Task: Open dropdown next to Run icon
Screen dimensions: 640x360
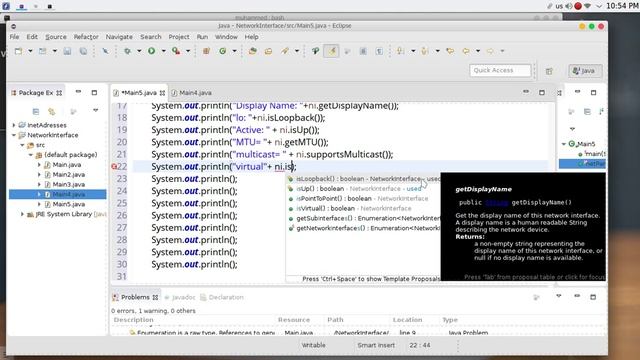Action: click(163, 51)
